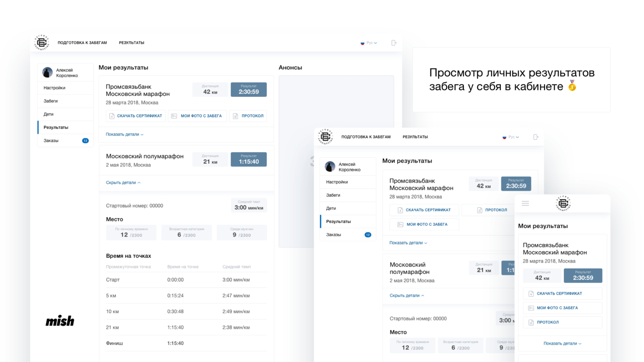This screenshot has width=644, height=362.
Task: Open Результаты menu item in desktop header
Action: point(132,43)
